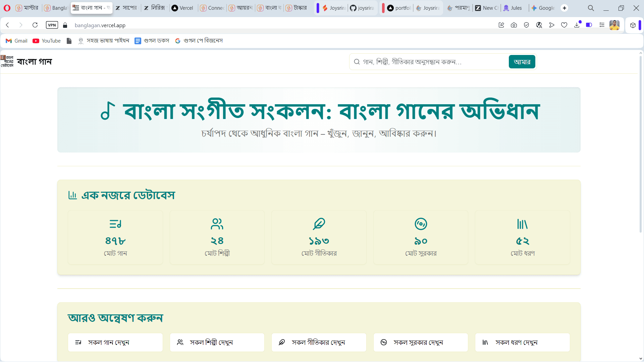Open the YouTube bookmark icon
The height and width of the screenshot is (362, 644).
tap(36, 41)
